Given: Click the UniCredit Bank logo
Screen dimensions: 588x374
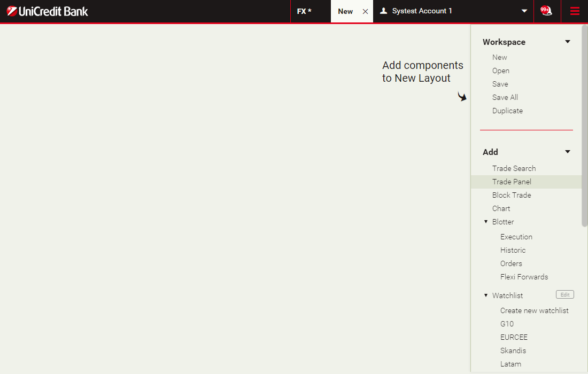Looking at the screenshot, I should pyautogui.click(x=48, y=11).
